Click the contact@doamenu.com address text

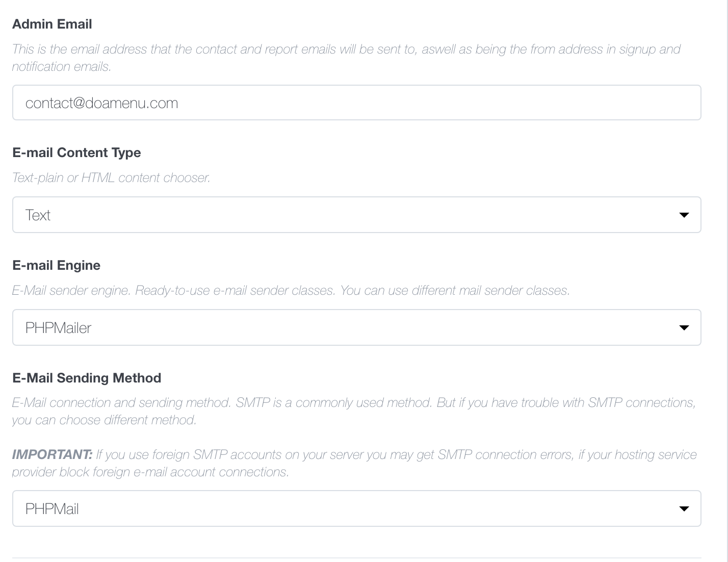click(102, 103)
